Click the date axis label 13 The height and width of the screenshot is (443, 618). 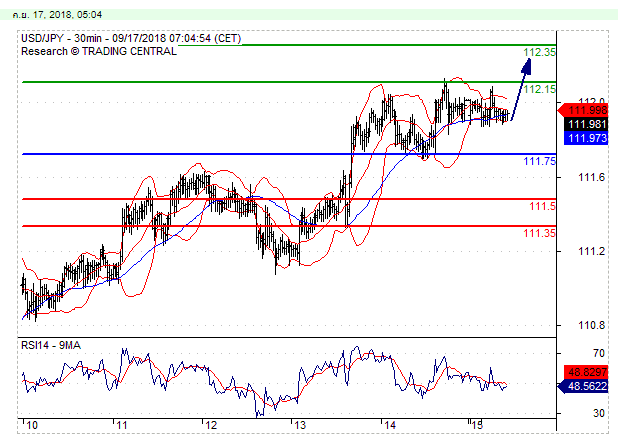(x=300, y=425)
